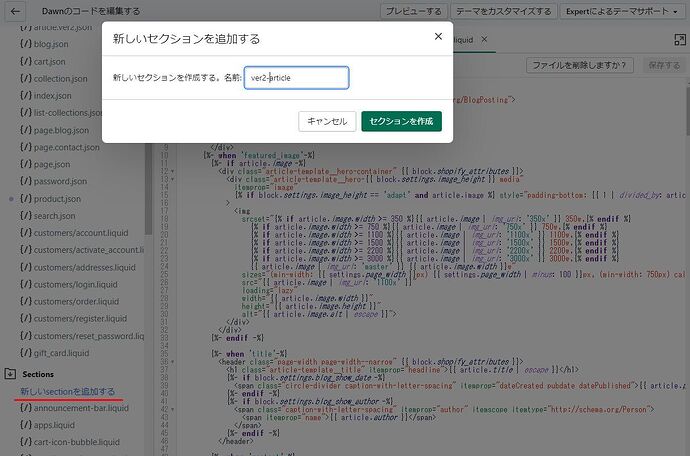Open collection.json template file

(x=60, y=79)
